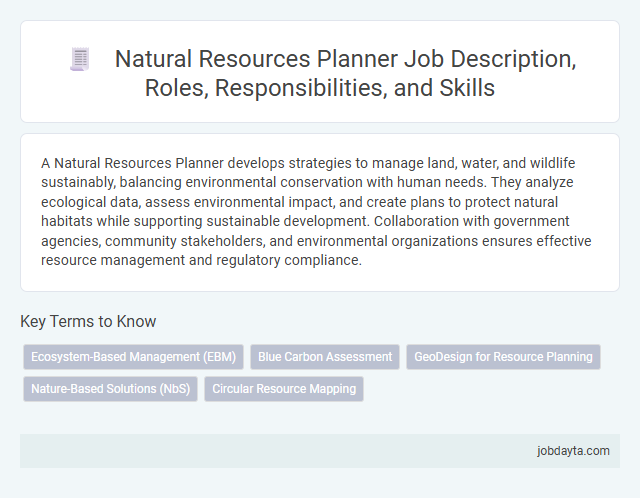Choose the Nature-Based Solutions (NbS) tag
This screenshot has width=640, height=498.
pos(111,389)
